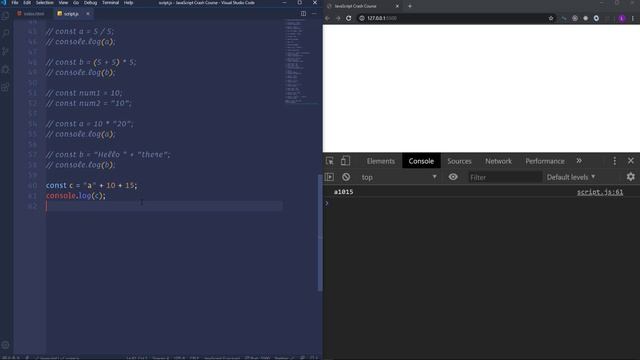The image size is (640, 360).
Task: View site information icon in address bar
Action: (362, 18)
